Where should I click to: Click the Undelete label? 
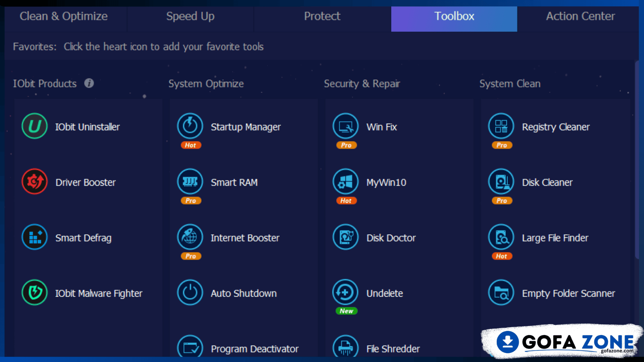[385, 293]
